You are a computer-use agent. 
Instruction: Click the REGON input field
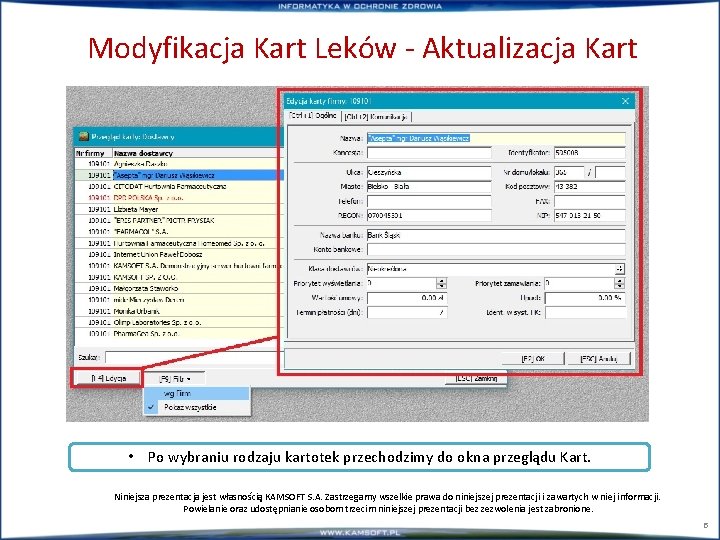(429, 215)
